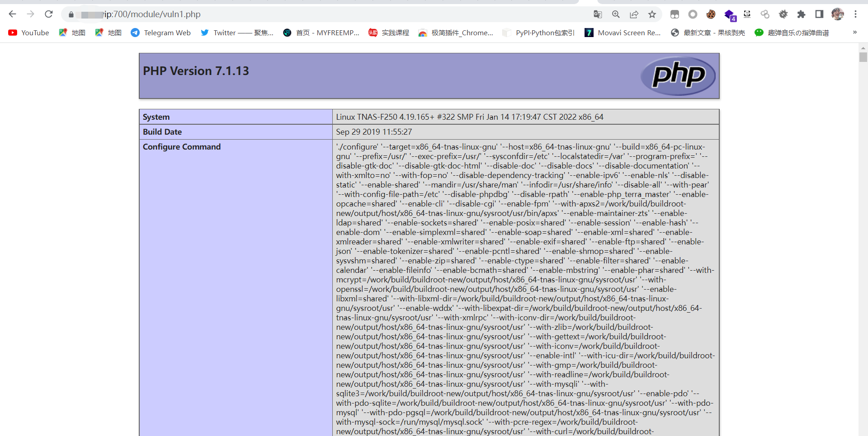The image size is (868, 436).
Task: View site info via lock icon
Action: point(71,14)
